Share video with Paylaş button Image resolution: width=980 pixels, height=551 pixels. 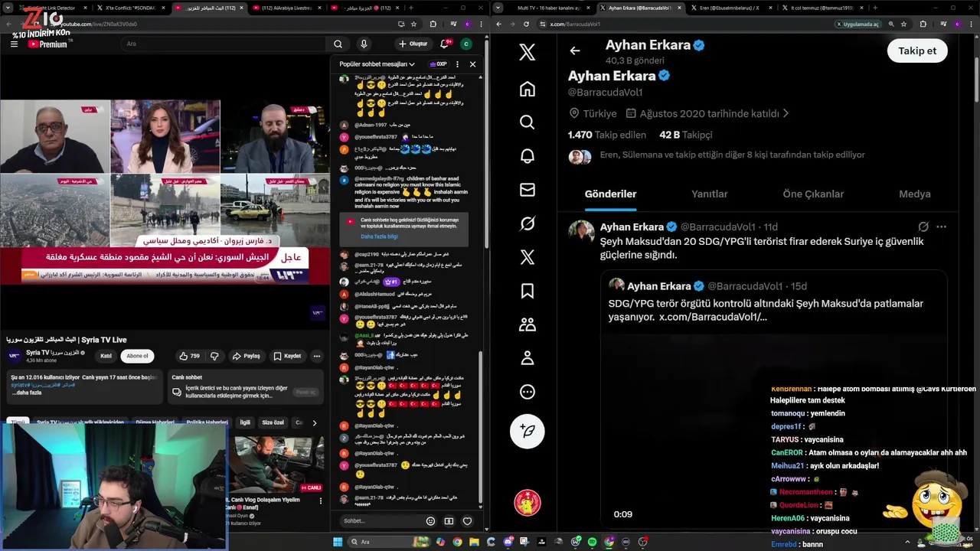click(x=247, y=356)
